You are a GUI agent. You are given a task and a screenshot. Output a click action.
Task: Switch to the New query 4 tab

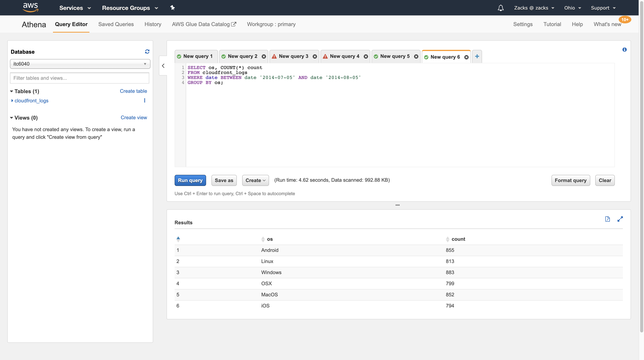[344, 56]
